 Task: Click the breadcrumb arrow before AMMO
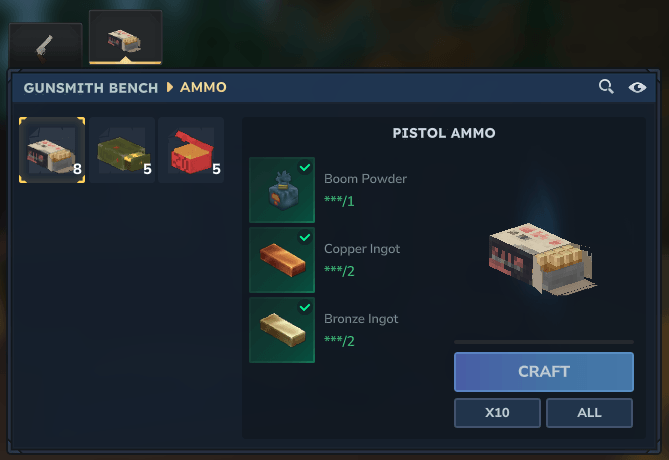point(170,87)
